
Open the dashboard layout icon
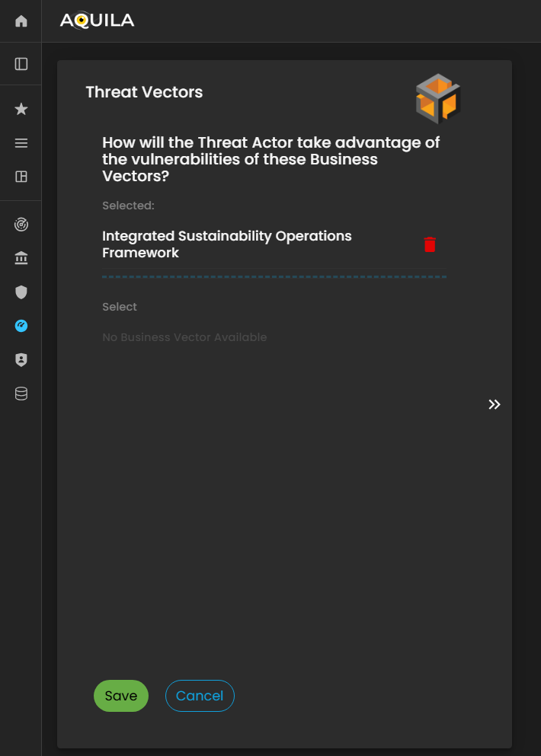(21, 177)
